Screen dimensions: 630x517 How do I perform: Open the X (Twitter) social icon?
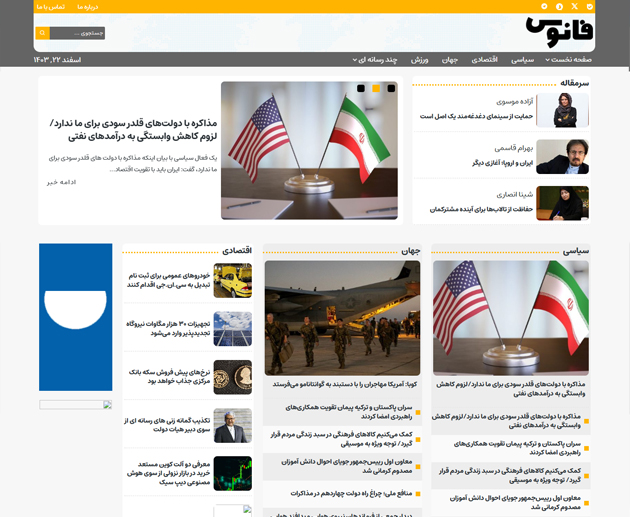[x=575, y=6]
